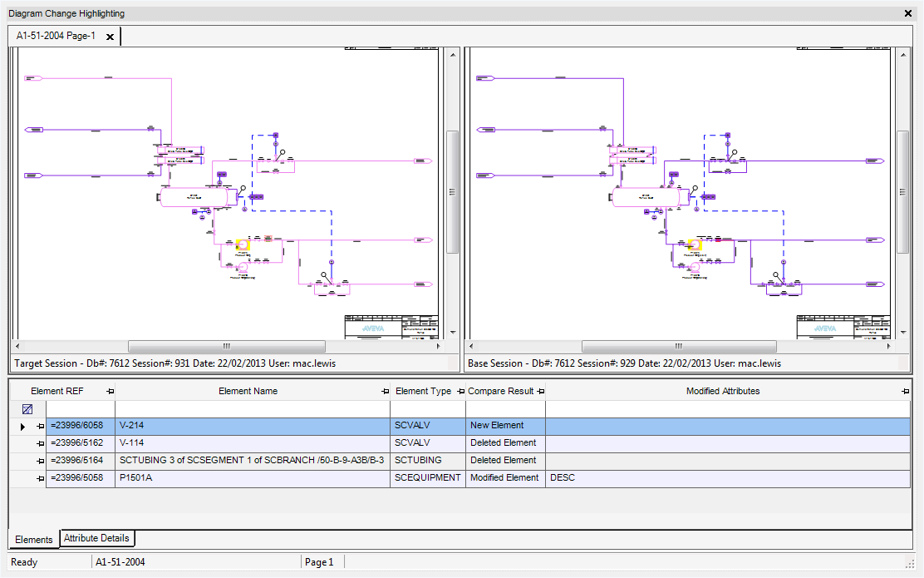Sort by Element Name column header
924x578 pixels.
(x=248, y=391)
